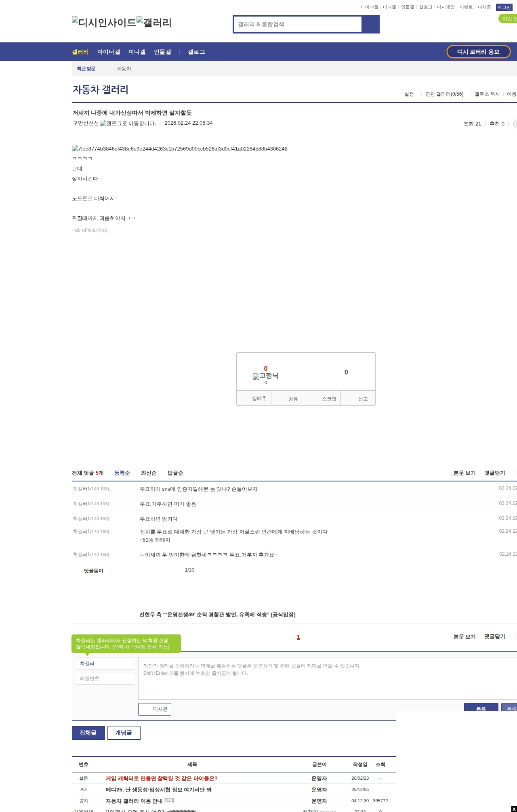Click the 갤로그로 이동합니다 gallog icon
Viewport: 517px width, 812px height.
128,123
